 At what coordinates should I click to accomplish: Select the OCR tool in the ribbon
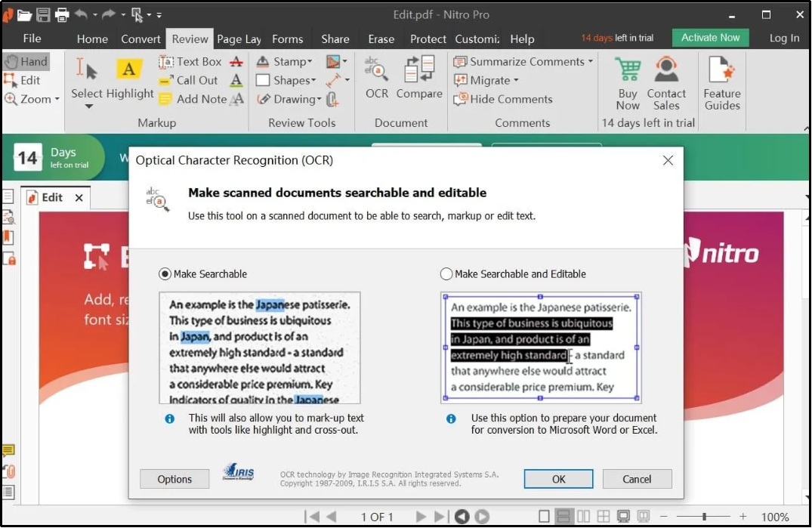coord(376,78)
